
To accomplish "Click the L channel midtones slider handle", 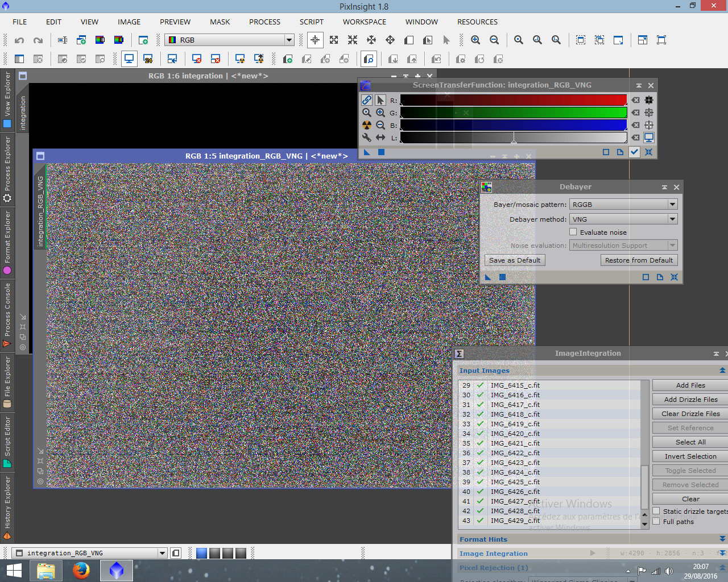I will (514, 139).
